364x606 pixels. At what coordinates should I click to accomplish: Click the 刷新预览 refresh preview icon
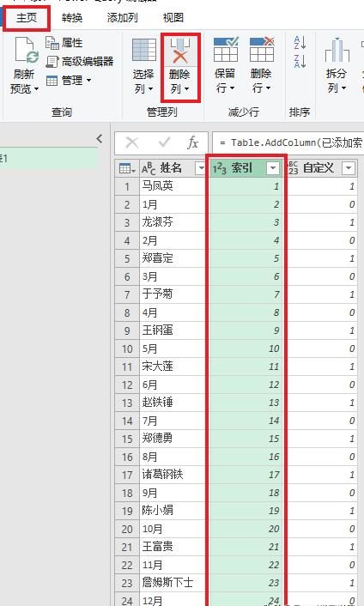pyautogui.click(x=27, y=51)
